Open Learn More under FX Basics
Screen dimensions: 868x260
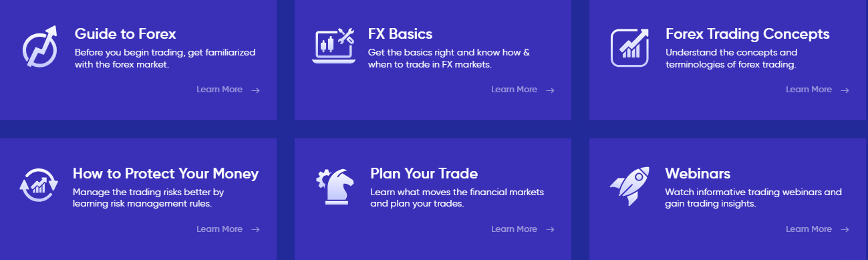[514, 90]
